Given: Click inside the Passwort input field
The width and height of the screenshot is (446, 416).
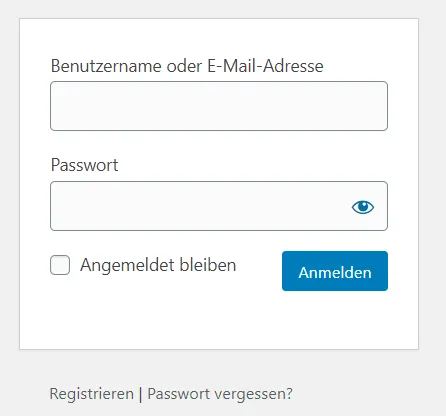Looking at the screenshot, I should [200, 206].
